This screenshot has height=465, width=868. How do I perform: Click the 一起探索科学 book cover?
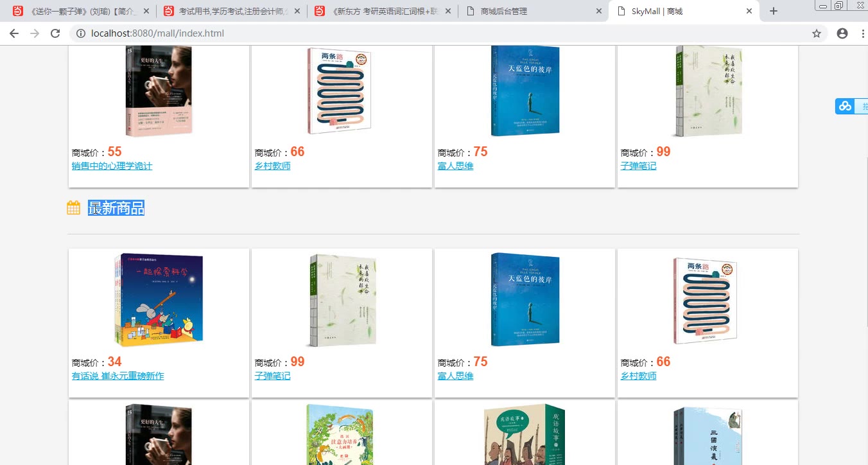tap(159, 300)
